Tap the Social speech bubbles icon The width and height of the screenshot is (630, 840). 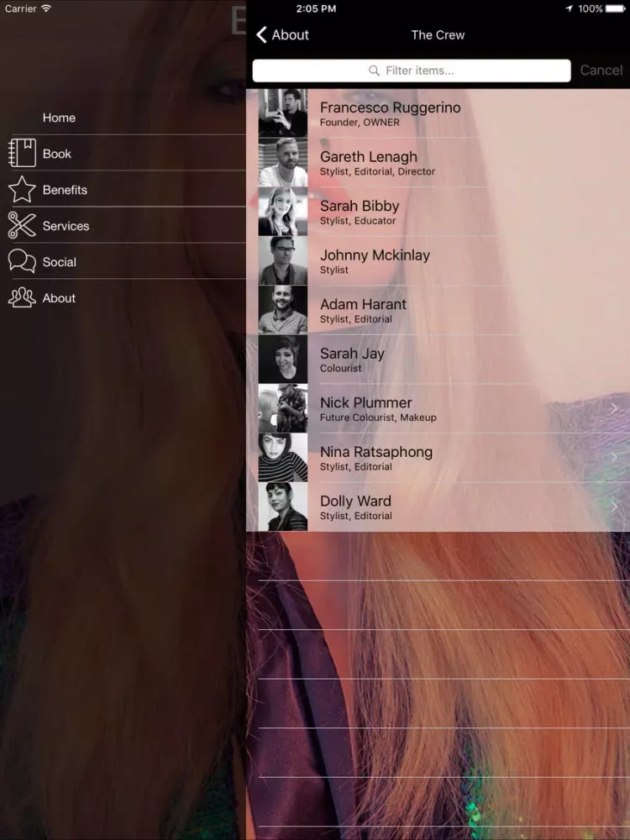pos(22,261)
